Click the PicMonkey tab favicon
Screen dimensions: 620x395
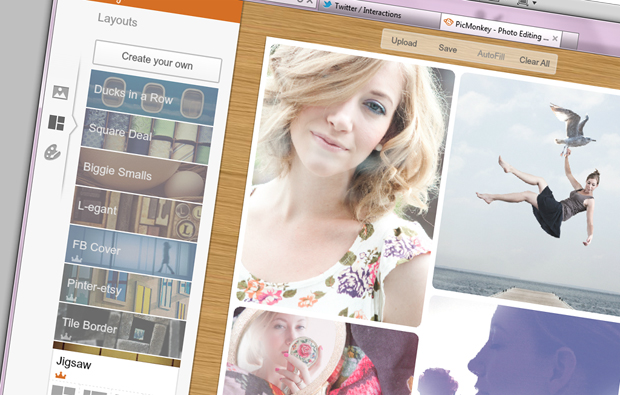(448, 22)
